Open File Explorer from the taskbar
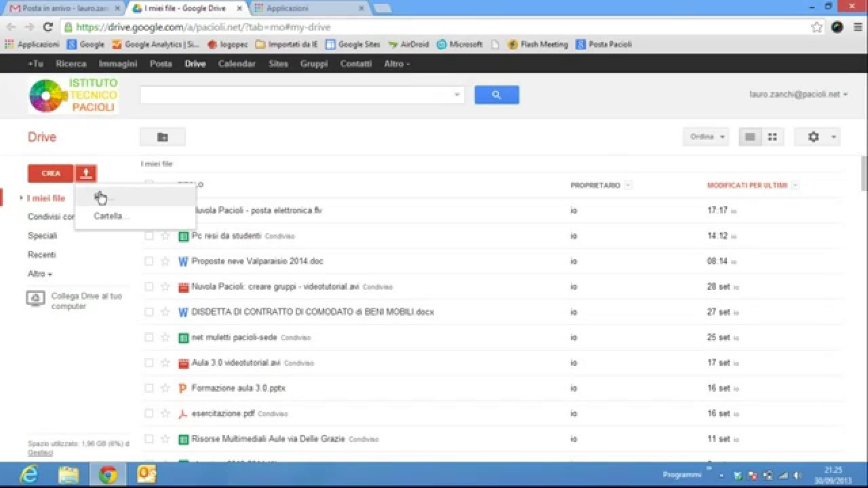The height and width of the screenshot is (488, 868). coord(68,474)
